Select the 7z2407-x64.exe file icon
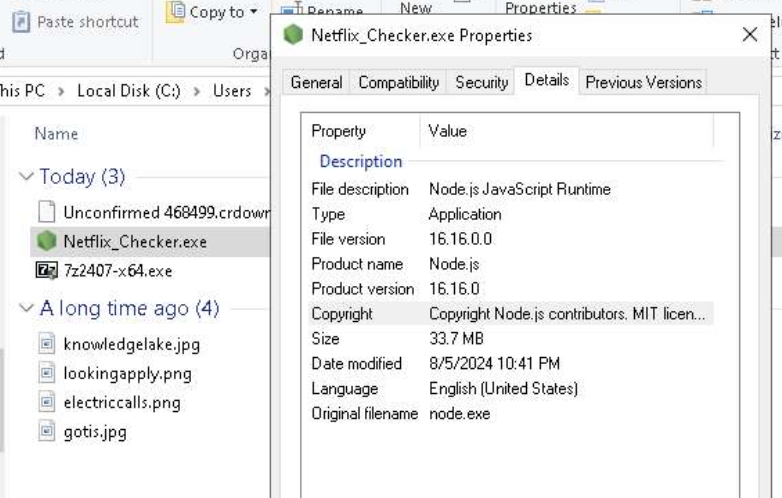This screenshot has height=498, width=782. (46, 271)
